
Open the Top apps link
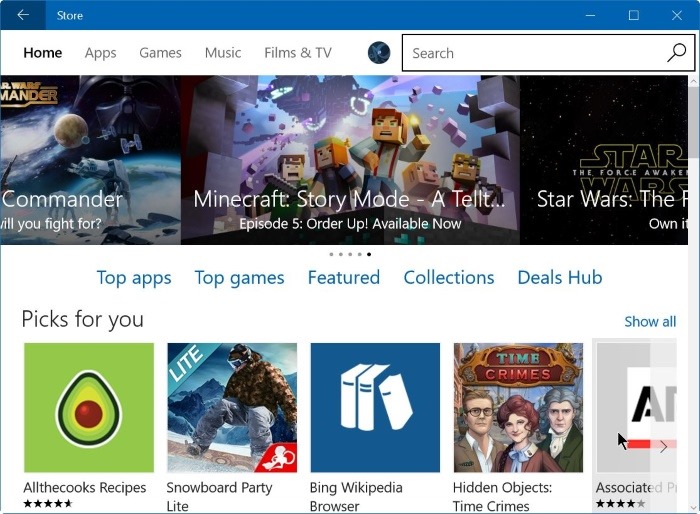pos(134,278)
